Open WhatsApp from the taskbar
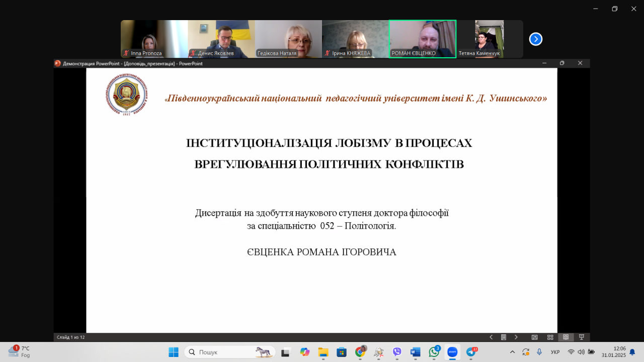 tap(434, 352)
